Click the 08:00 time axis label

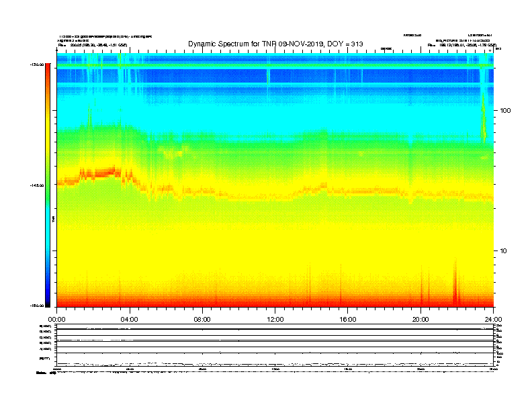202,319
